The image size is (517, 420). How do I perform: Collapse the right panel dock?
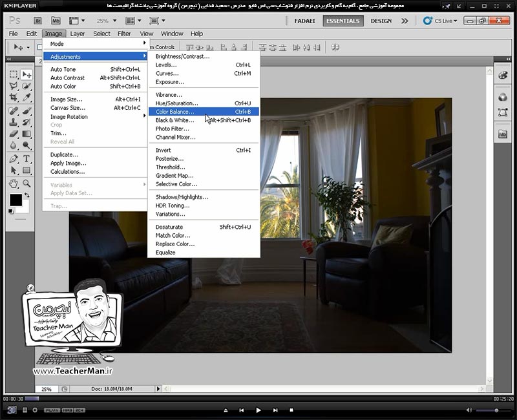[508, 59]
